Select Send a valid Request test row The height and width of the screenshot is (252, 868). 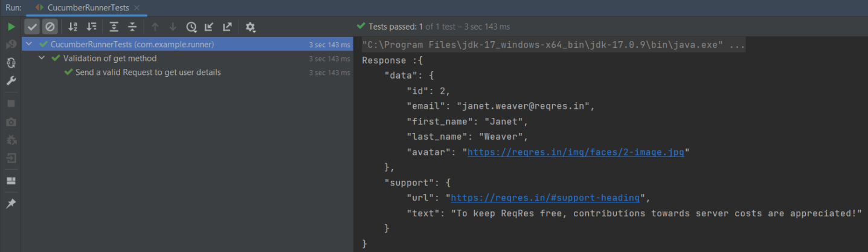point(187,73)
